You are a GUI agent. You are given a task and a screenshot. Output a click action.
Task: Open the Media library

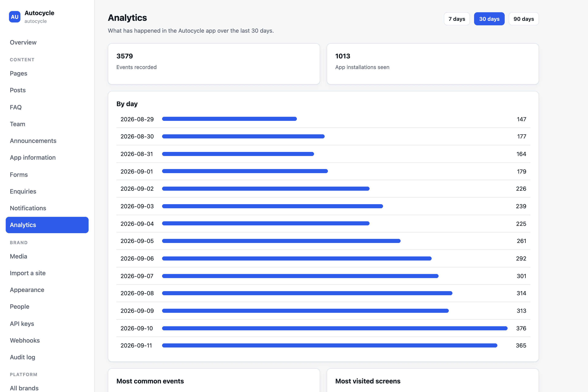tap(47, 256)
